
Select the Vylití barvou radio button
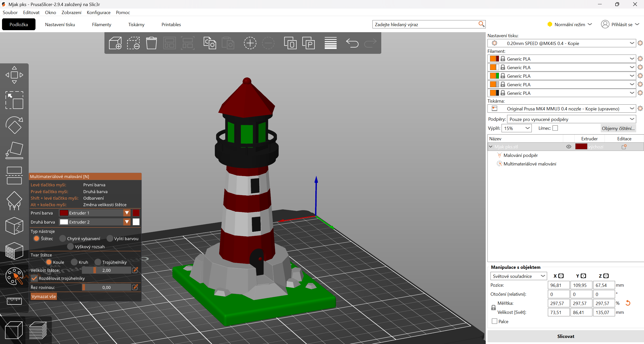(x=110, y=238)
